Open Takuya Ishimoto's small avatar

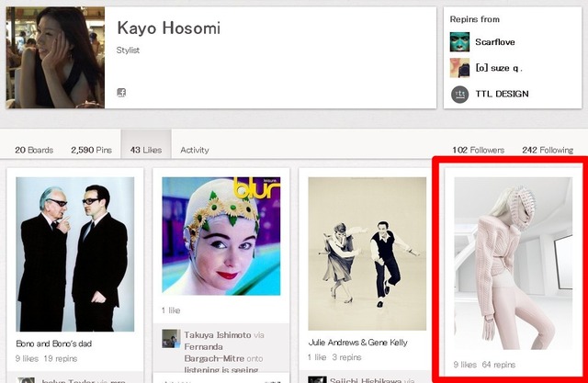[171, 338]
